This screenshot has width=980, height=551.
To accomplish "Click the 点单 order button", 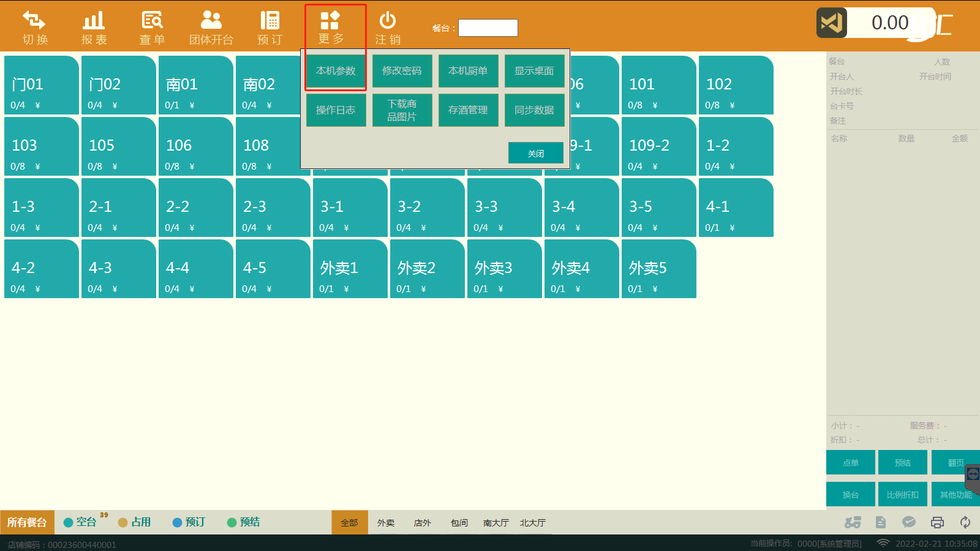I will pyautogui.click(x=851, y=462).
